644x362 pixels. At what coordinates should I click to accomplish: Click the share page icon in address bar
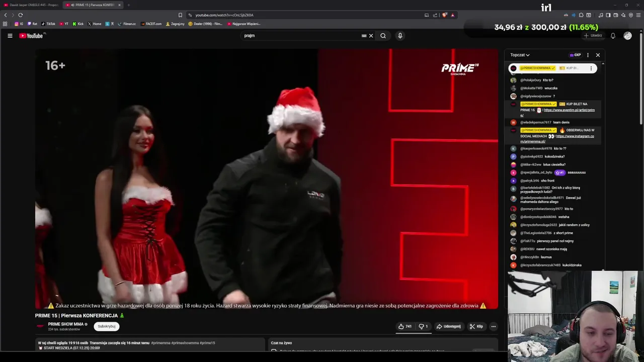435,15
